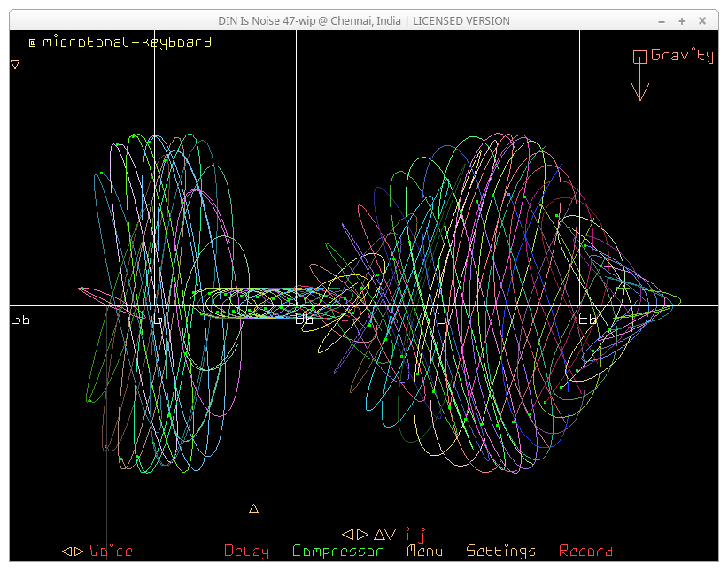Click the right arrow above the Menu label

[x=362, y=534]
